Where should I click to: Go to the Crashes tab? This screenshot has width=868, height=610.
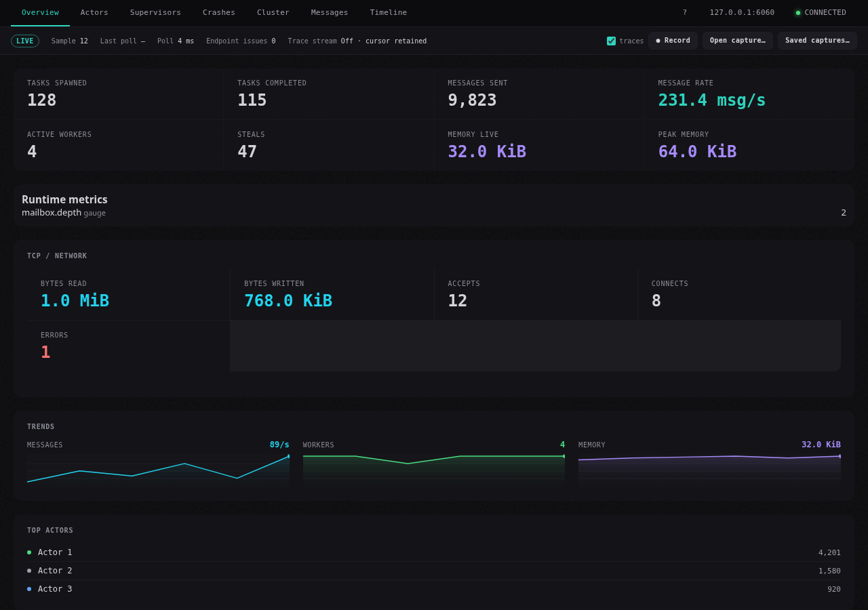click(219, 13)
